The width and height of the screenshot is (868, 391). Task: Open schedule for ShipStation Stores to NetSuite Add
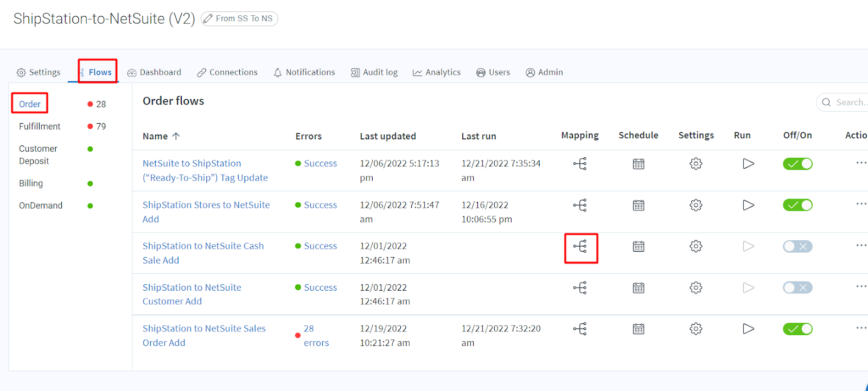(x=639, y=205)
